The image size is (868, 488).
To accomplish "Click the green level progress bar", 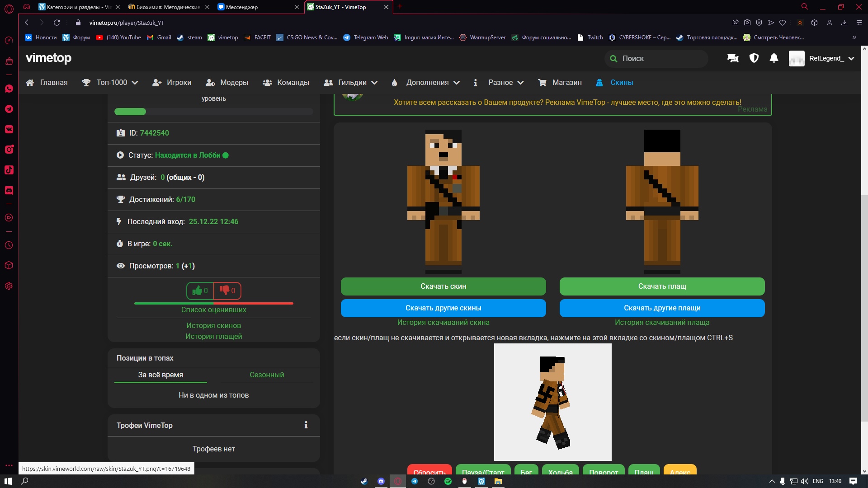I will point(130,112).
